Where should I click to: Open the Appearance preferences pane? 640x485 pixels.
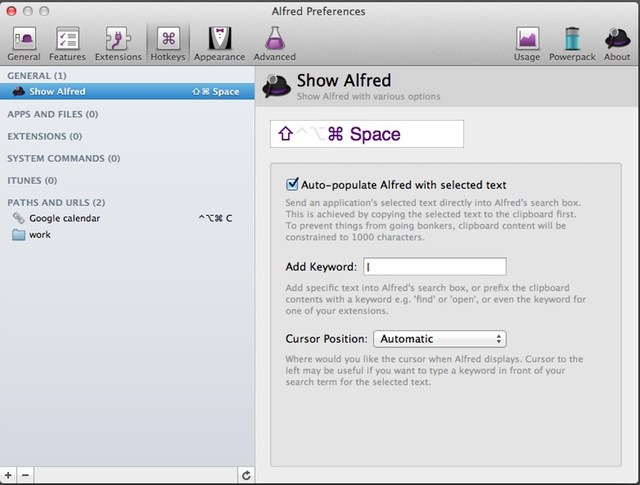(x=220, y=44)
